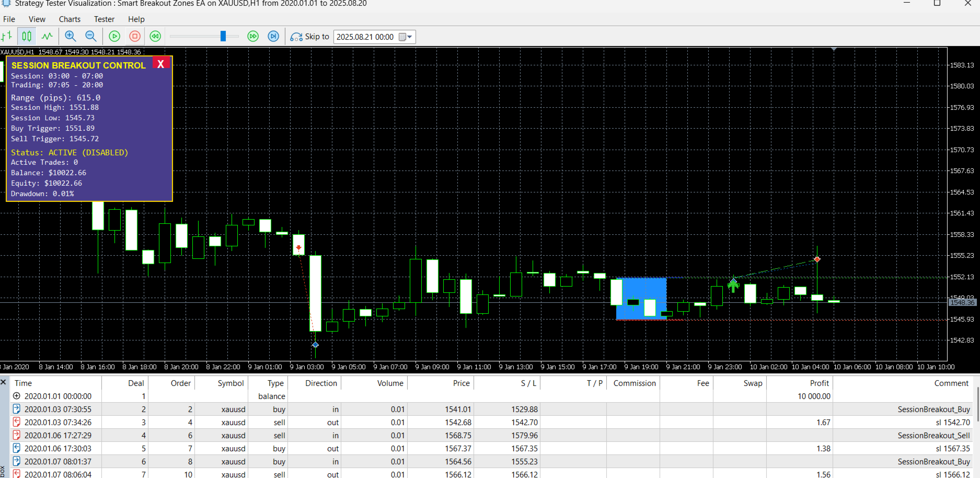
Task: Click the Skip to button
Action: pyautogui.click(x=310, y=37)
